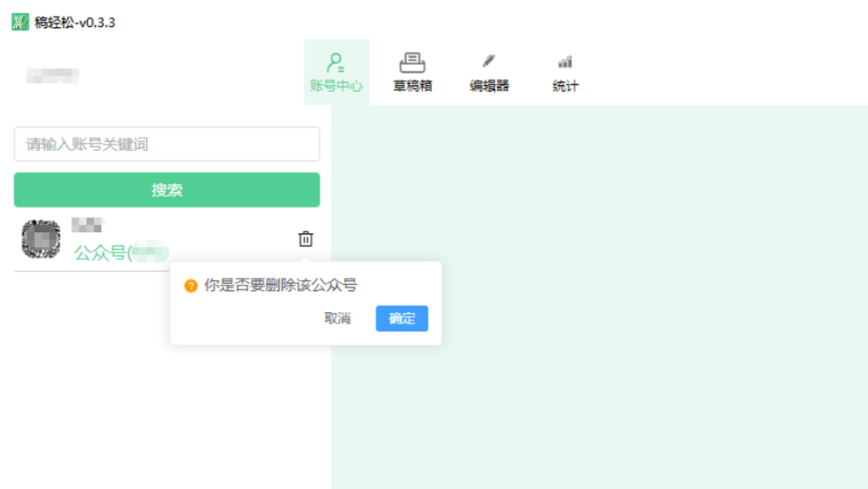
Task: Cancel deletion with the 取消 button
Action: pos(337,319)
